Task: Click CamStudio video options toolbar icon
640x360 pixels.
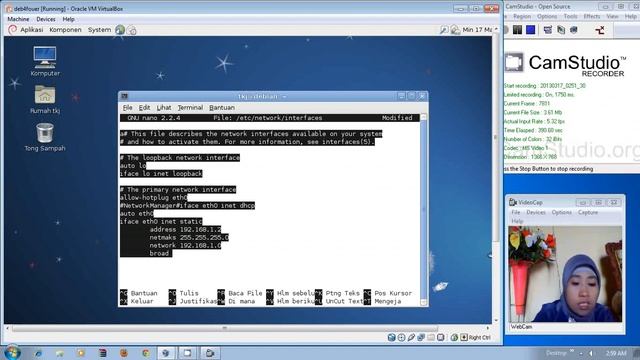Action: [x=561, y=29]
